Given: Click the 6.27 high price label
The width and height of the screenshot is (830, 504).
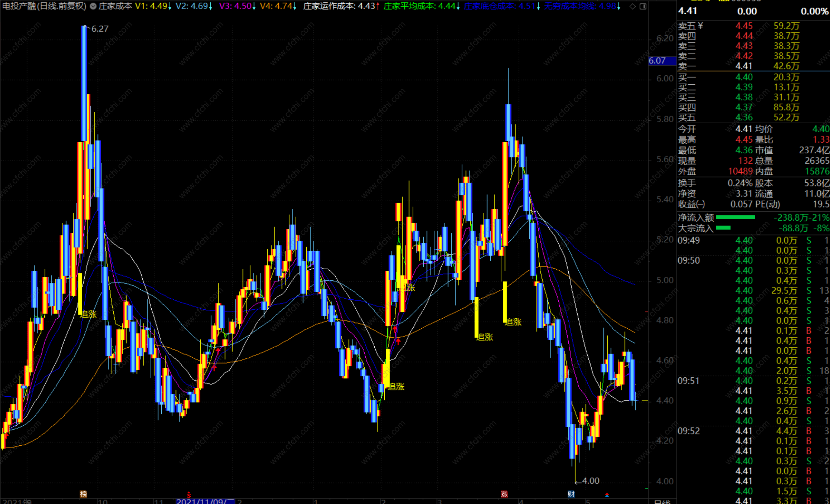Looking at the screenshot, I should (x=100, y=29).
